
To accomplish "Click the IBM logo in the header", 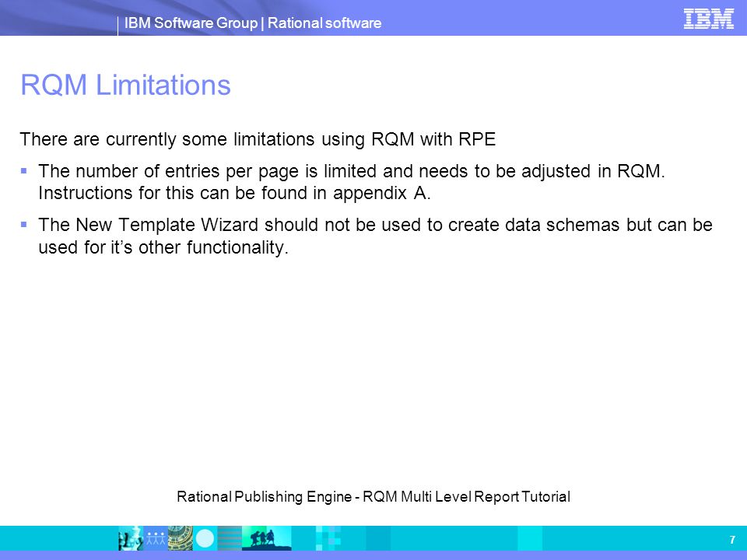I will (x=708, y=19).
